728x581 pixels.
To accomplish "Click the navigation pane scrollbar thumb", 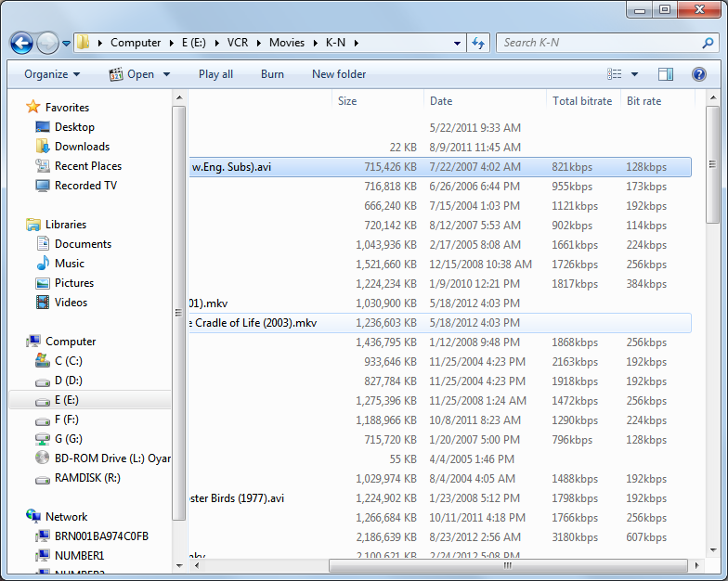I will pos(178,313).
